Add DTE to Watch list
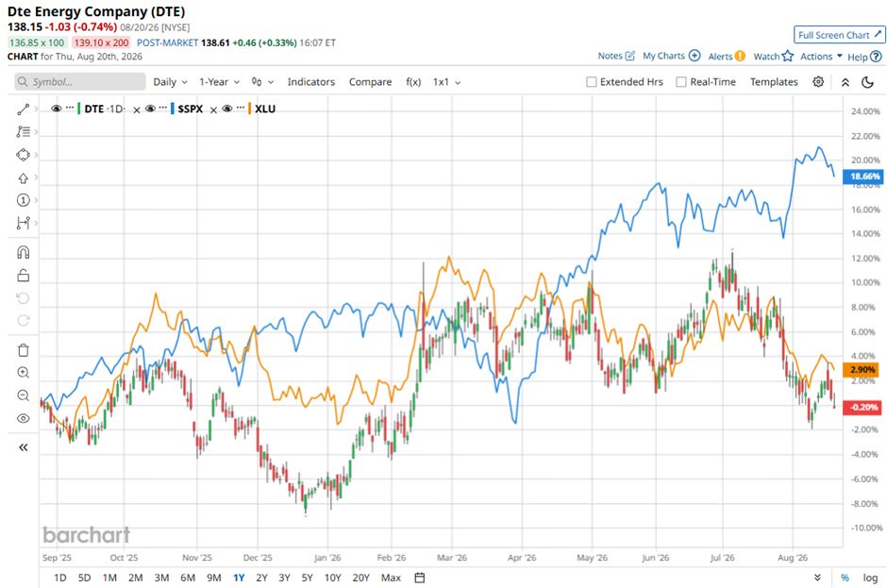The height and width of the screenshot is (588, 887). [774, 56]
